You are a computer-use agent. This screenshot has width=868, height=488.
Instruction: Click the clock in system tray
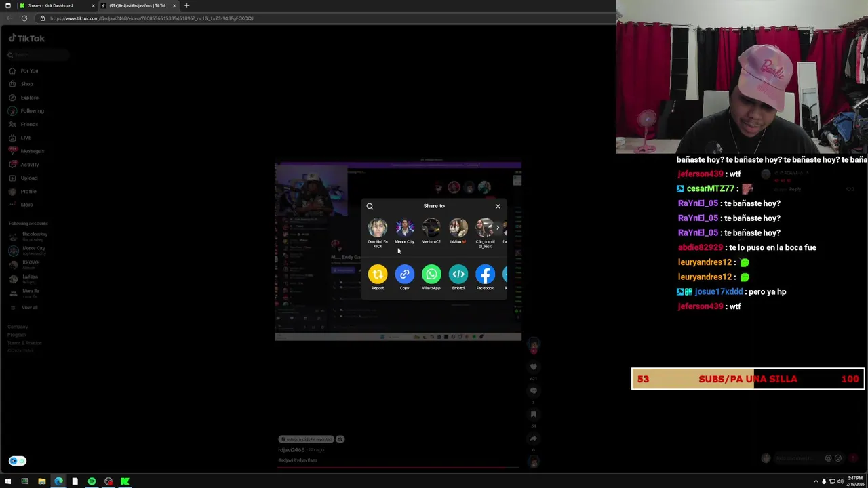[855, 481]
